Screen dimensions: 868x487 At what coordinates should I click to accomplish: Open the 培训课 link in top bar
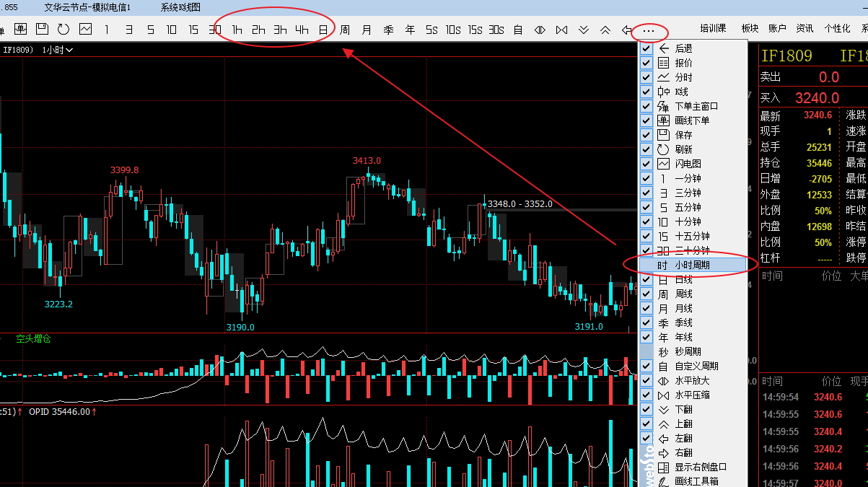(x=713, y=29)
